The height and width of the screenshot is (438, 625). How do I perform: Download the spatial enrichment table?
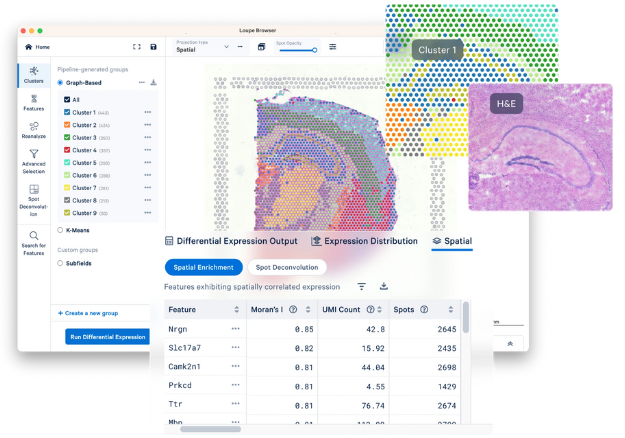[383, 286]
